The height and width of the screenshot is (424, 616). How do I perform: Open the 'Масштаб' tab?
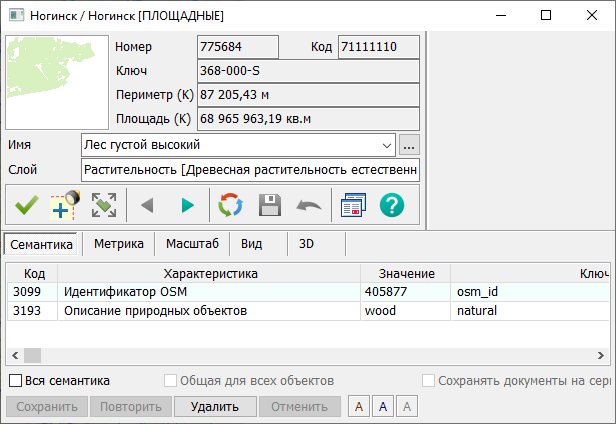tap(192, 243)
